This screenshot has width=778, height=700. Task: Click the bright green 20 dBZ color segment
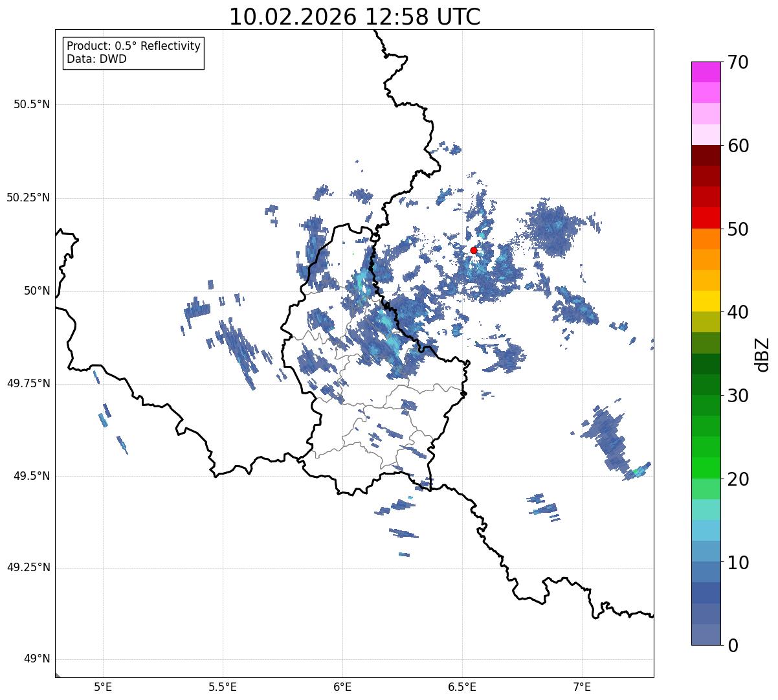pos(706,468)
